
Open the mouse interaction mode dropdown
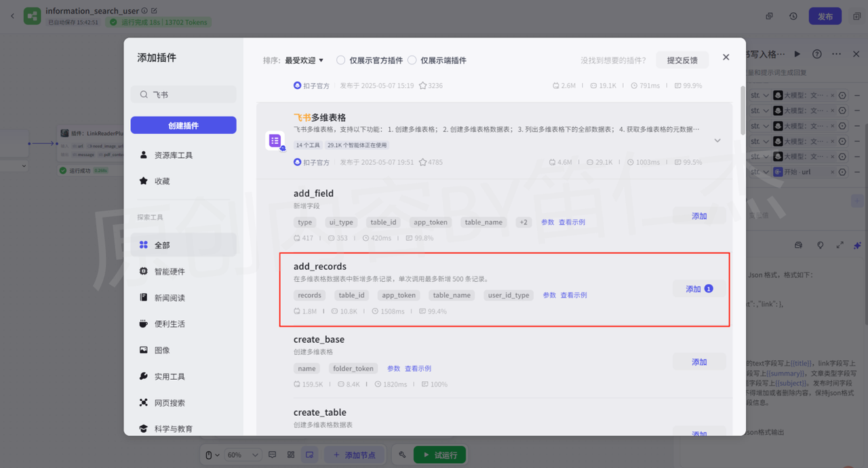(x=212, y=454)
